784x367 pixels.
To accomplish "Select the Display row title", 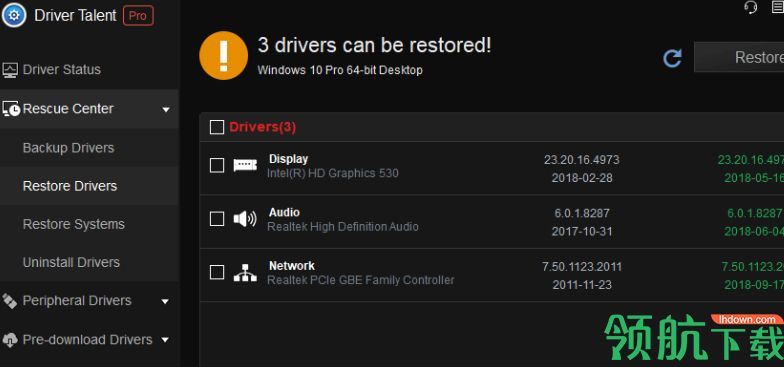I will [288, 159].
